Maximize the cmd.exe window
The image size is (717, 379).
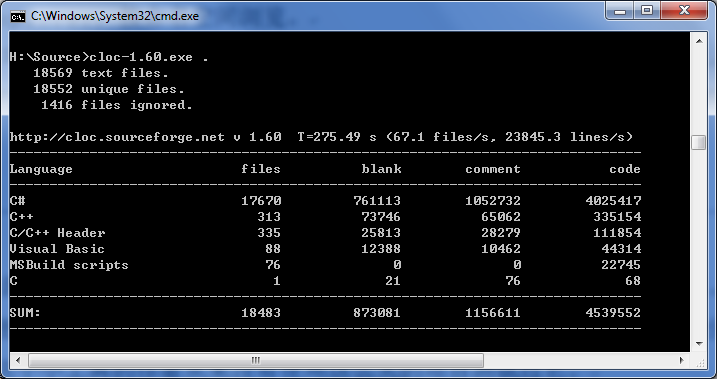pyautogui.click(x=647, y=11)
